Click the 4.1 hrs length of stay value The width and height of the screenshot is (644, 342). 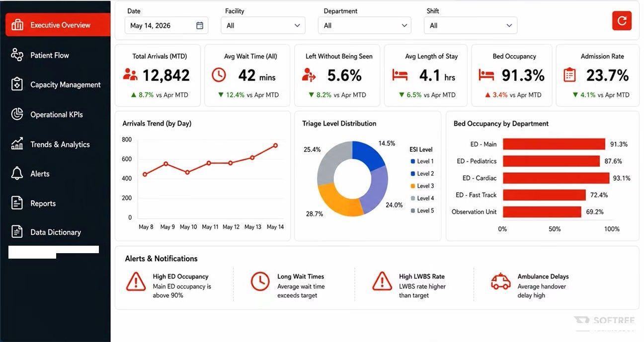(x=437, y=75)
